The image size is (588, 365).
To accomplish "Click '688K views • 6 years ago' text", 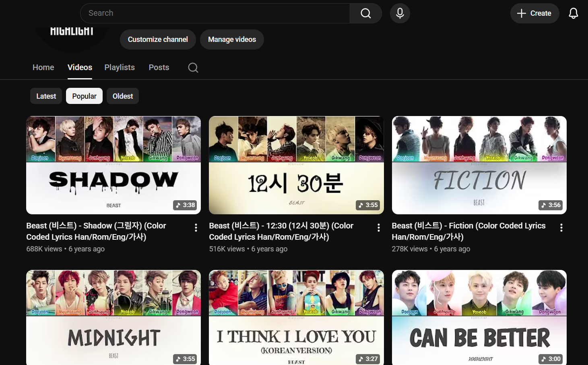I will pos(66,249).
